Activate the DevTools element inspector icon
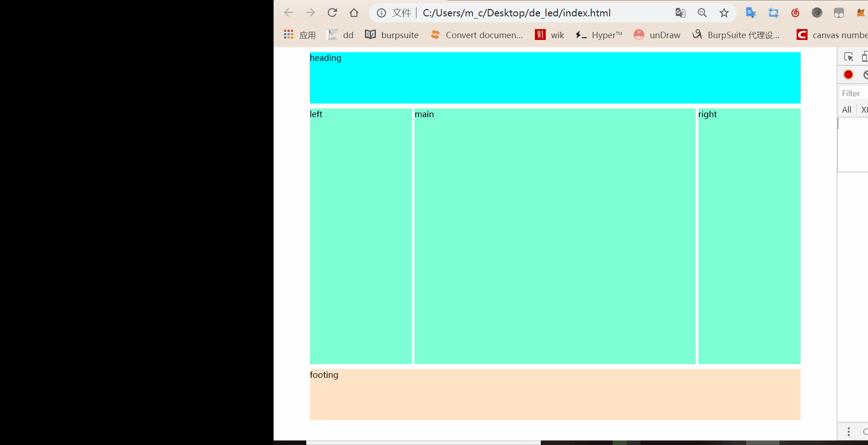868x445 pixels. 848,57
